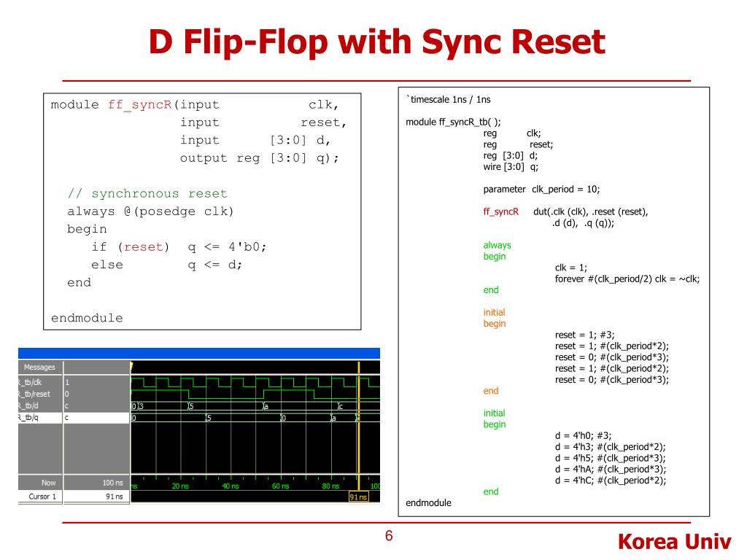
Task: Click the red reset keyword in if statement
Action: tap(144, 246)
